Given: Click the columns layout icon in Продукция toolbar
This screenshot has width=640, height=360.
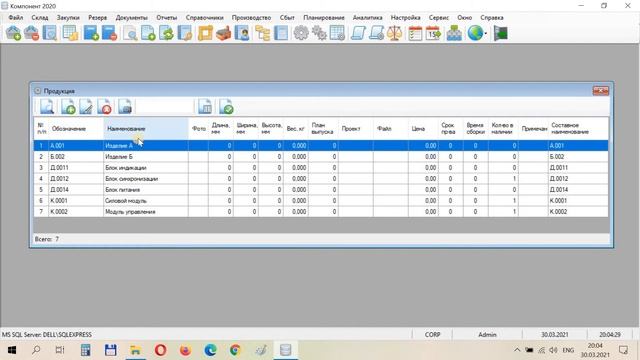Looking at the screenshot, I should pyautogui.click(x=205, y=107).
